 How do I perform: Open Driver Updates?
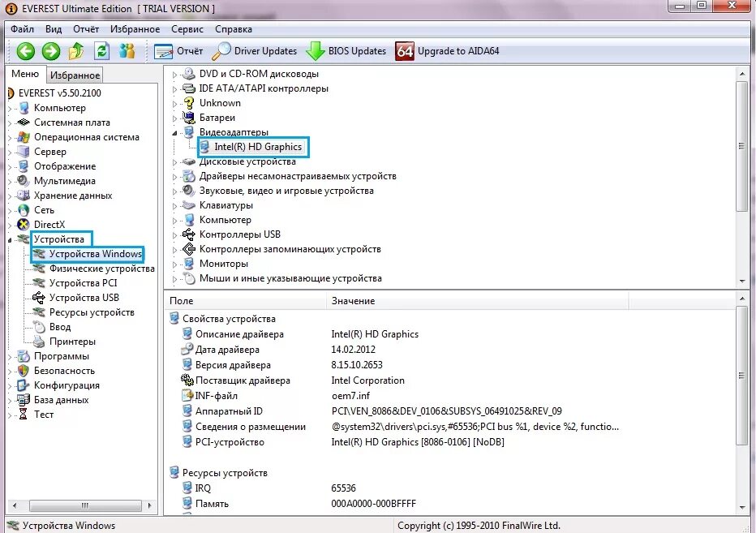(254, 50)
